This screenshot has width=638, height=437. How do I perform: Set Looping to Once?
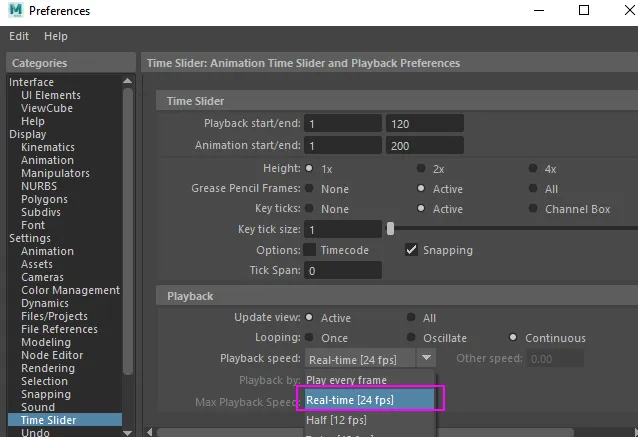pyautogui.click(x=310, y=337)
